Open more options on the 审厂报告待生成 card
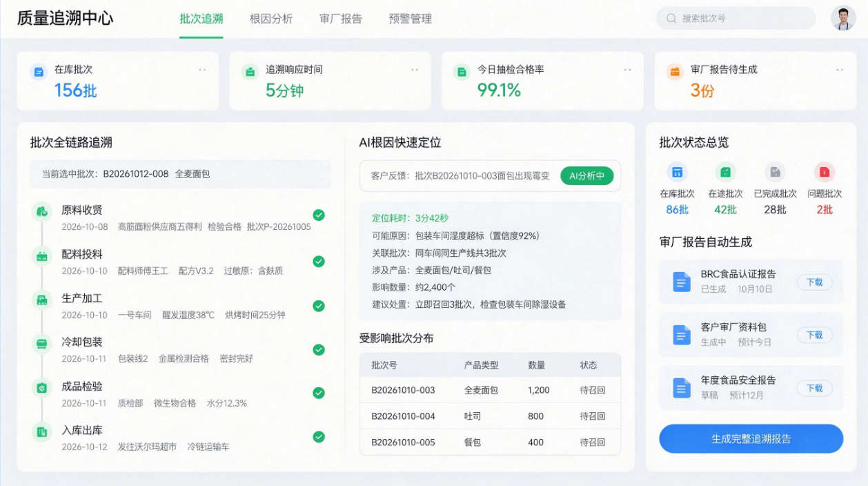This screenshot has width=868, height=486. 840,70
